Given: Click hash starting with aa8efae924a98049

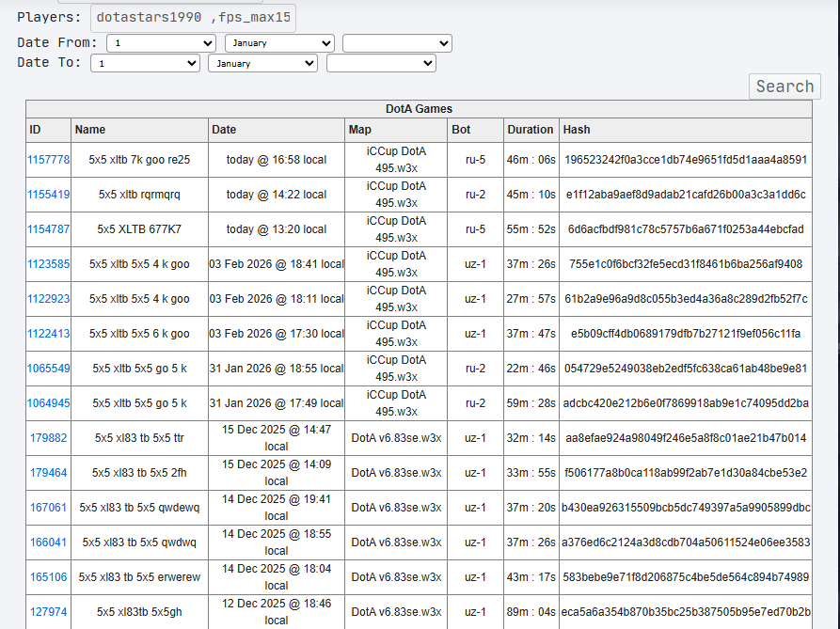Looking at the screenshot, I should (686, 438).
